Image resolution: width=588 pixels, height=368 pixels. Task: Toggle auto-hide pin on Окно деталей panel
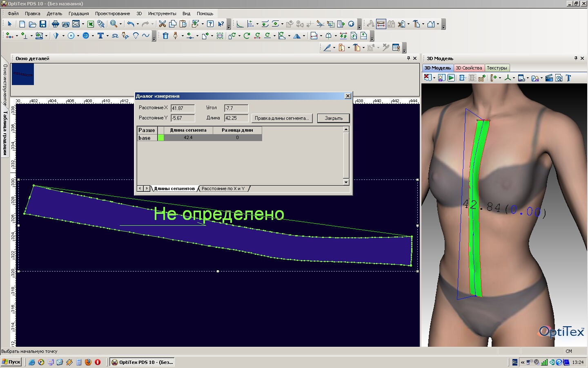click(408, 58)
